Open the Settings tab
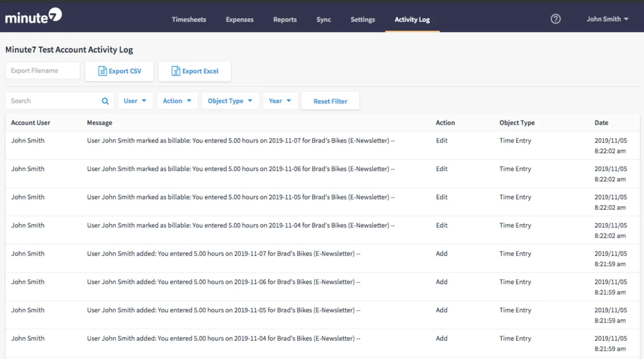Viewport: 644px width, 359px height. [x=363, y=19]
